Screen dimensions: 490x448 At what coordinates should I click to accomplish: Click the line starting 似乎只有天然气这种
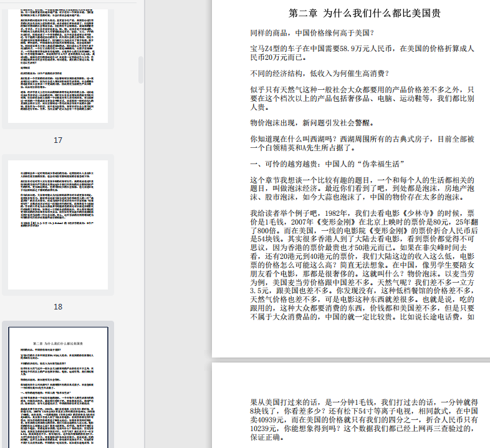click(362, 90)
